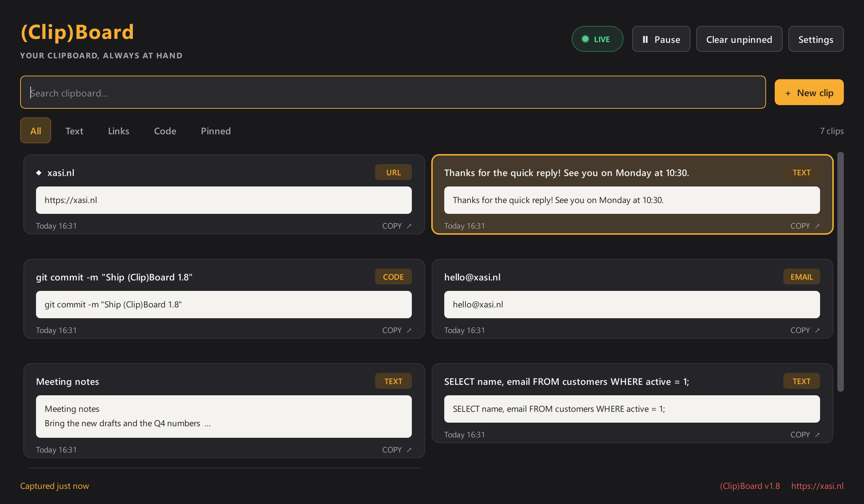Copy the hello@xasi.nl email clip
This screenshot has height=504, width=864.
pos(805,330)
